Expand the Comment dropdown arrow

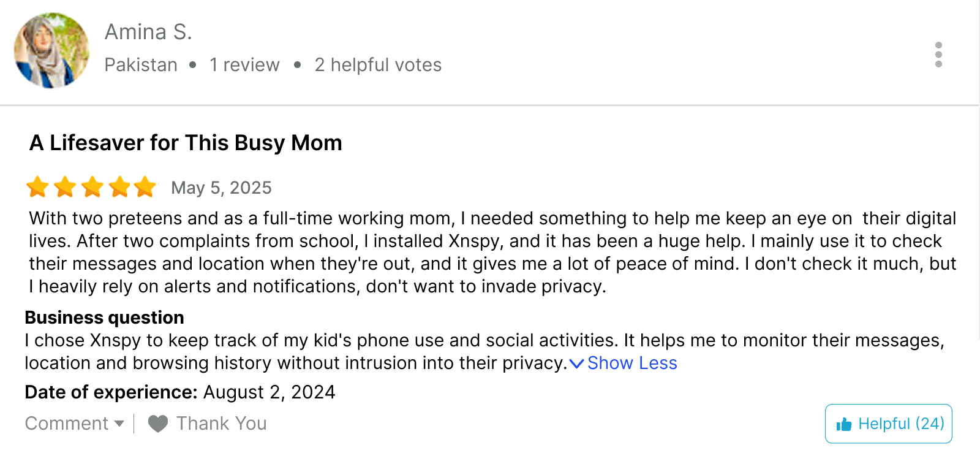pos(119,424)
